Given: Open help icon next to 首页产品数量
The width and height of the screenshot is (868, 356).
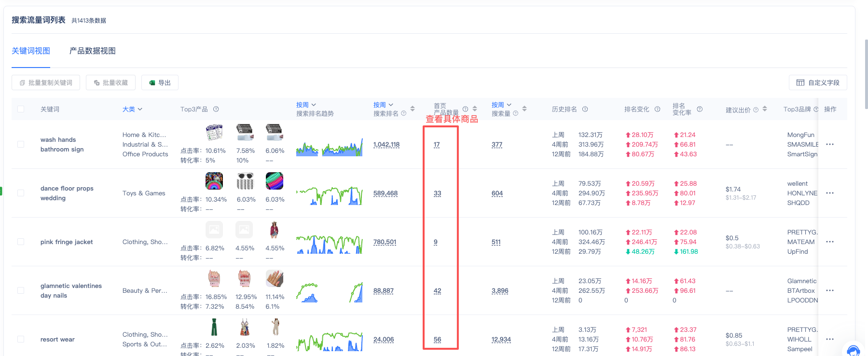Looking at the screenshot, I should pyautogui.click(x=466, y=109).
